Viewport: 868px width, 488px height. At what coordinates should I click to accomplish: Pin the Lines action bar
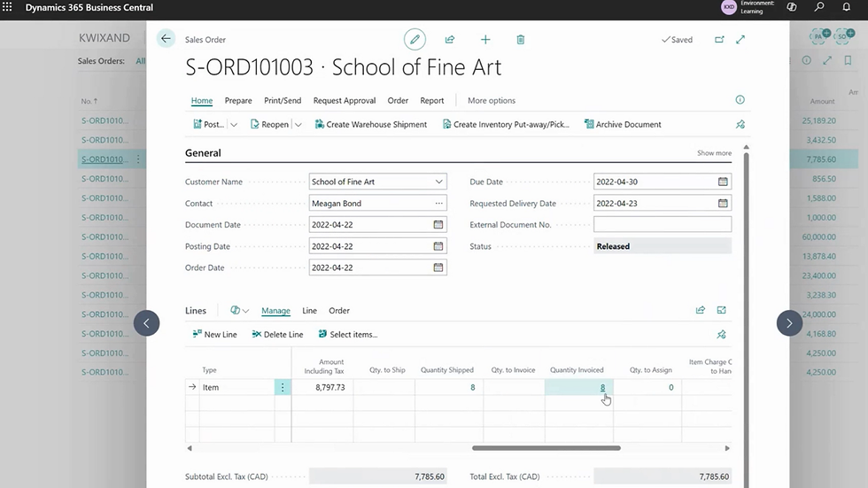(x=721, y=334)
